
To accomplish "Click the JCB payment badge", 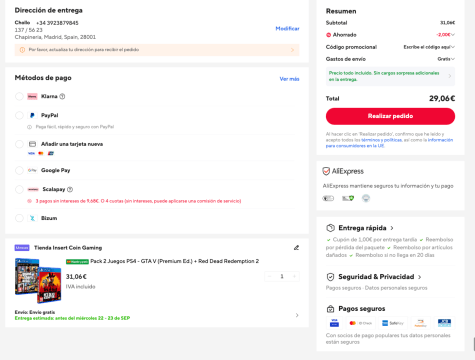I will [x=444, y=323].
